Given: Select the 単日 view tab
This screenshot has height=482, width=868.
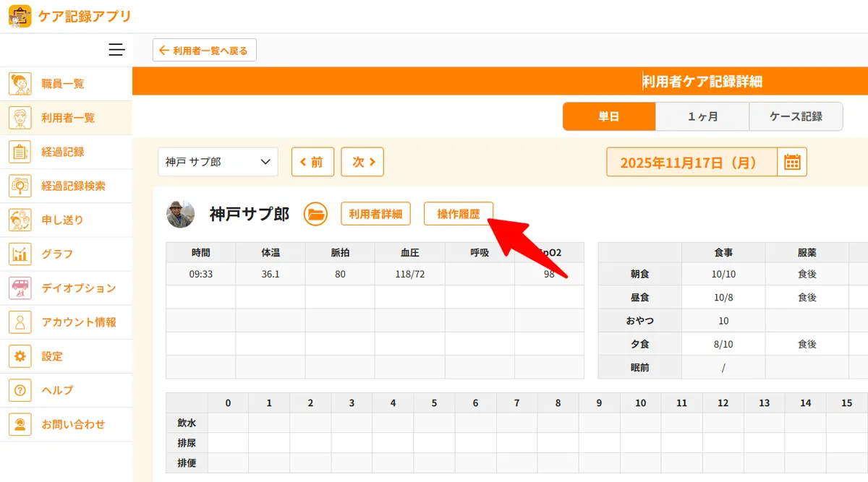Looking at the screenshot, I should coord(609,116).
